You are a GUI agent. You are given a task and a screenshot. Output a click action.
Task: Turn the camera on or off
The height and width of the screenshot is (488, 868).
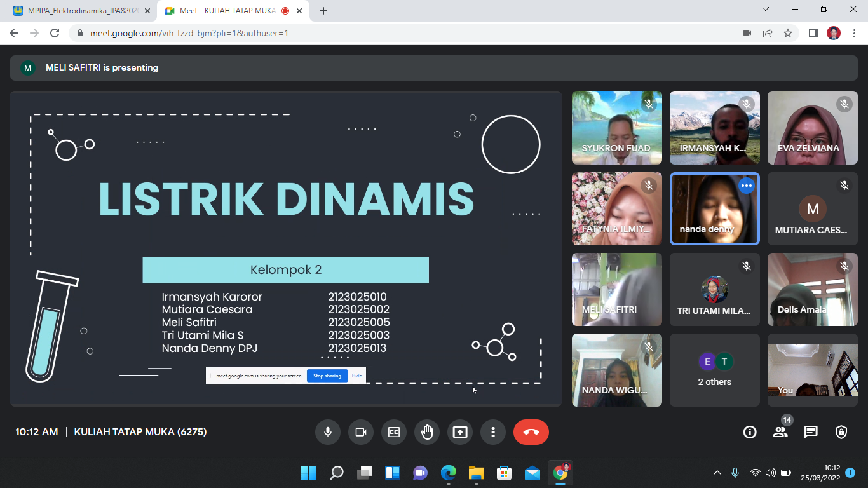360,432
